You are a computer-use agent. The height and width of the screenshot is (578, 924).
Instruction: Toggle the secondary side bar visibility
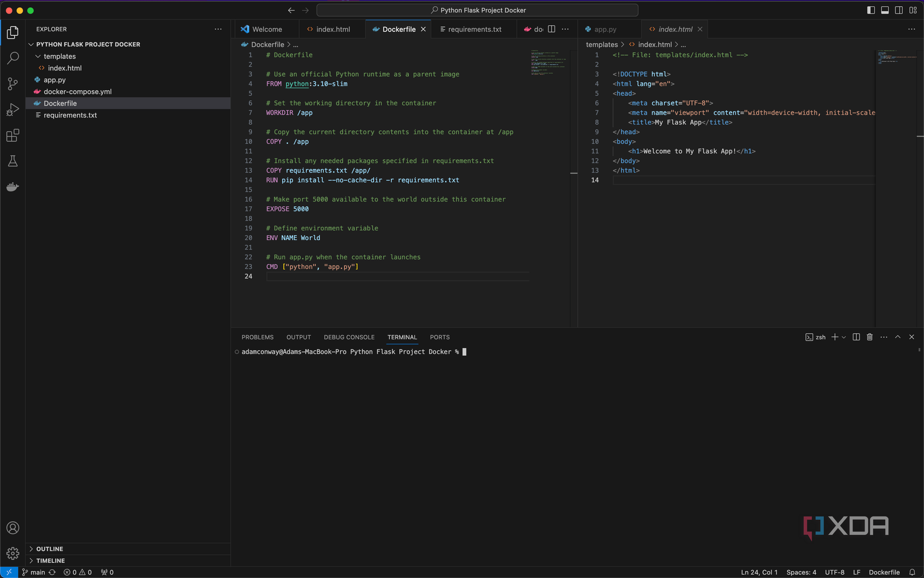point(899,10)
